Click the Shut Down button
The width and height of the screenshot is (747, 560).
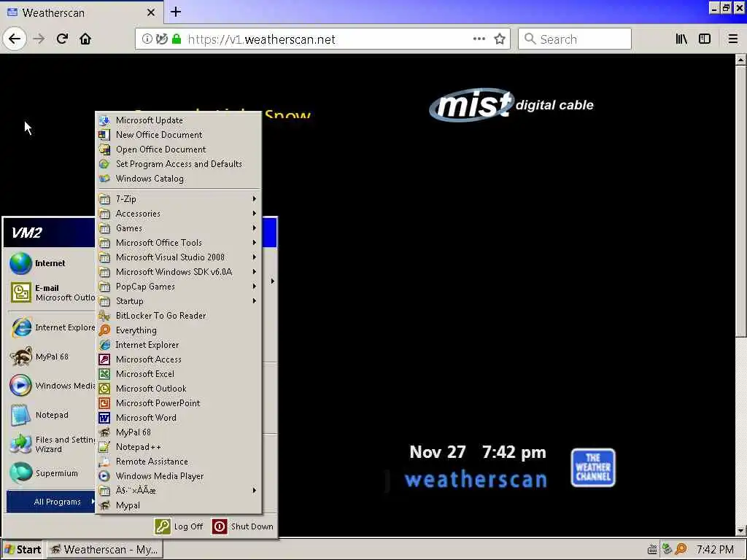coord(243,526)
